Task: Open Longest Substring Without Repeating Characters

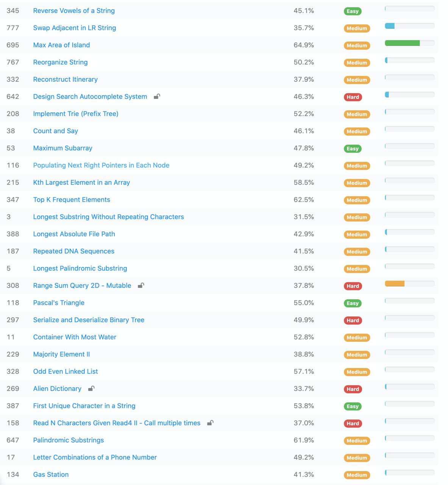Action: (x=108, y=217)
